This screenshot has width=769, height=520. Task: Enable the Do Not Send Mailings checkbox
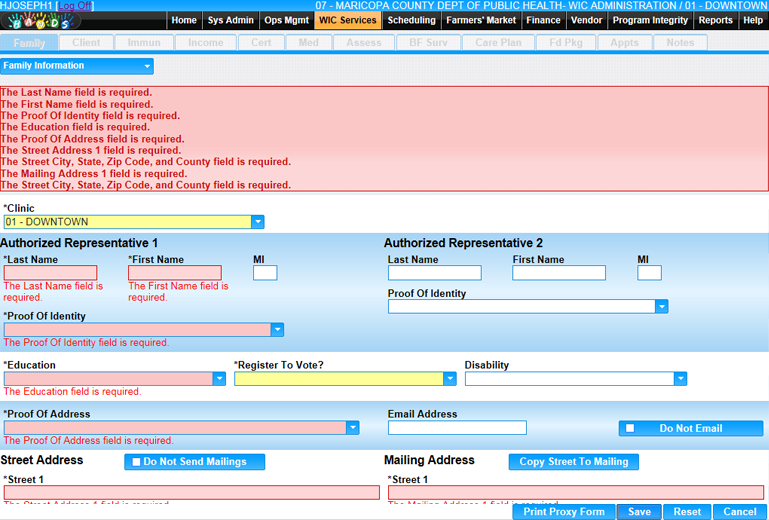click(136, 462)
